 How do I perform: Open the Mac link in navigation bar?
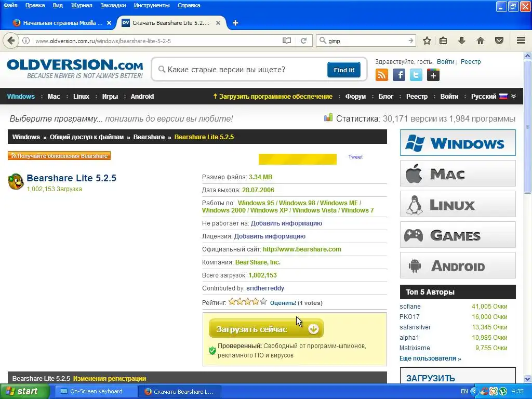click(x=54, y=96)
